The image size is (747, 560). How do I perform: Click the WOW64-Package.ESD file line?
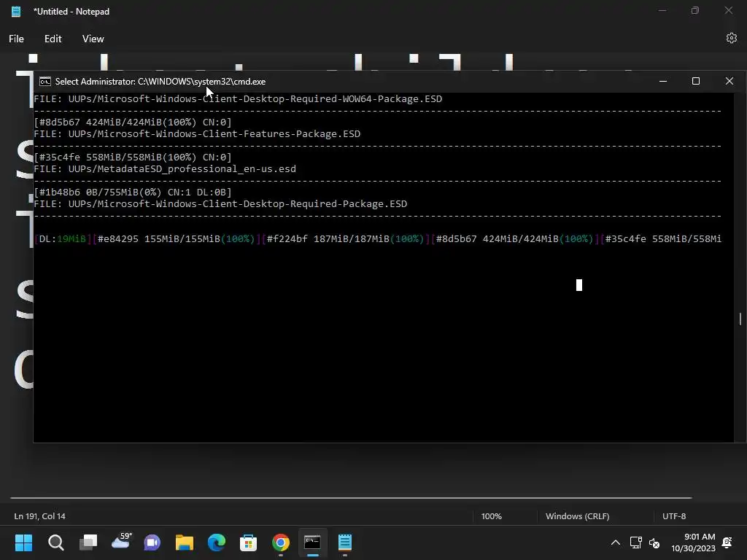238,99
